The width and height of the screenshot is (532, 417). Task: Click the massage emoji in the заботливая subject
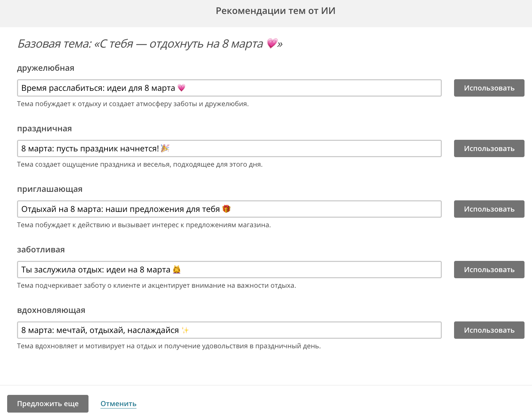[177, 269]
